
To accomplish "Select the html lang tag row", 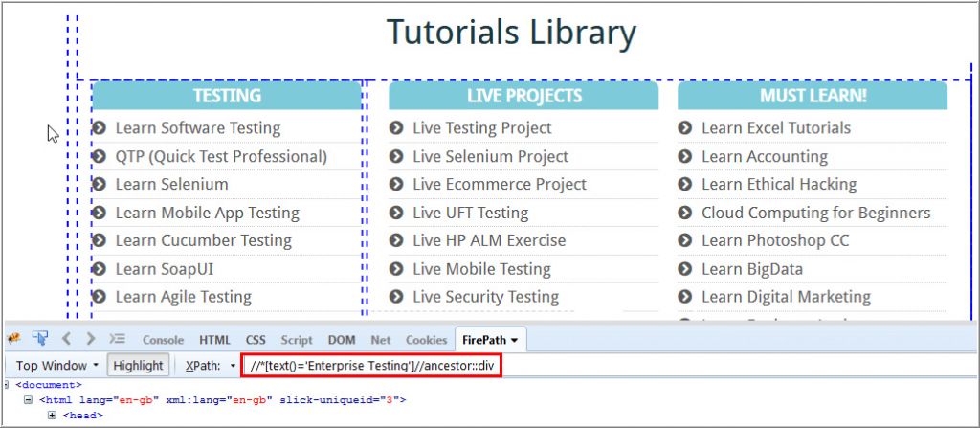I will click(x=222, y=400).
